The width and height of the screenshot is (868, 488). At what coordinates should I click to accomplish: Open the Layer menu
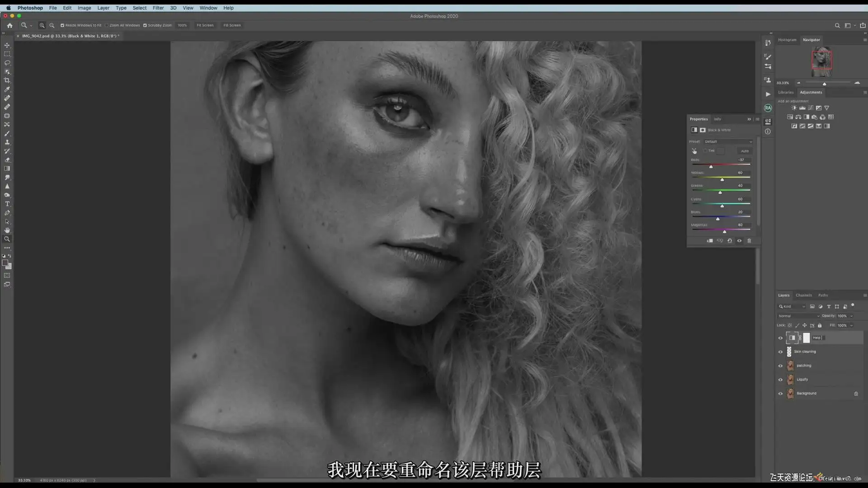point(103,8)
